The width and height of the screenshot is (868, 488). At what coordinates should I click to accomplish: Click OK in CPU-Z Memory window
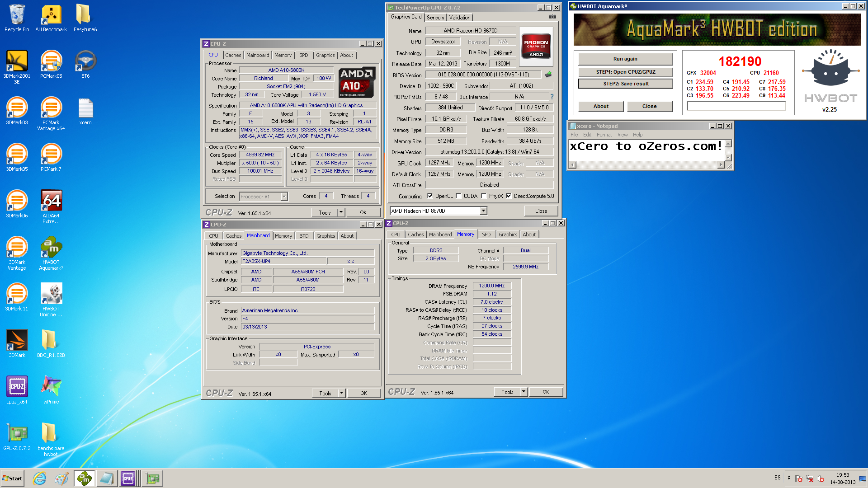(546, 392)
